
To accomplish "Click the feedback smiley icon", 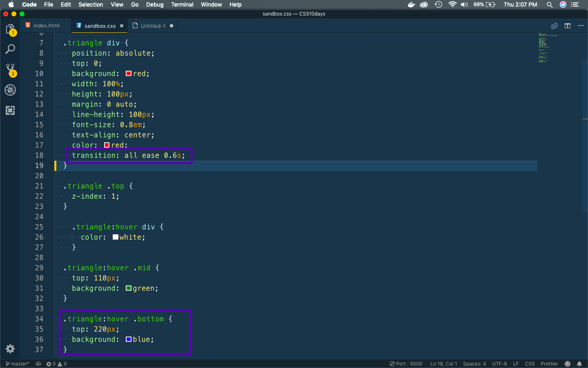I will [568, 364].
